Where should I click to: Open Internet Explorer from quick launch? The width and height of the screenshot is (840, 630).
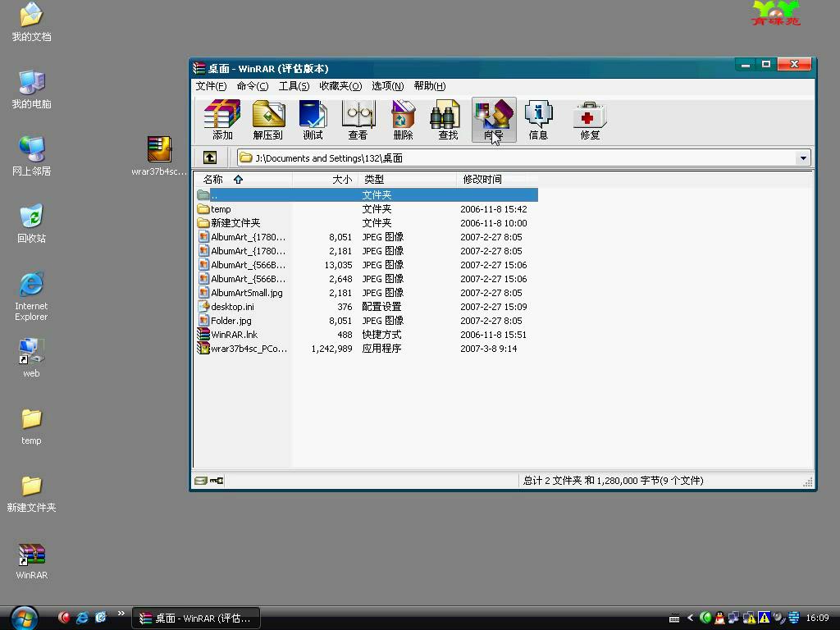coord(82,618)
